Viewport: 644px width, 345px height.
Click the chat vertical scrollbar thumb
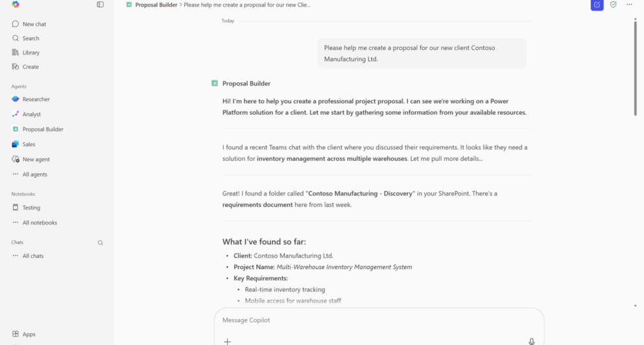[x=635, y=67]
